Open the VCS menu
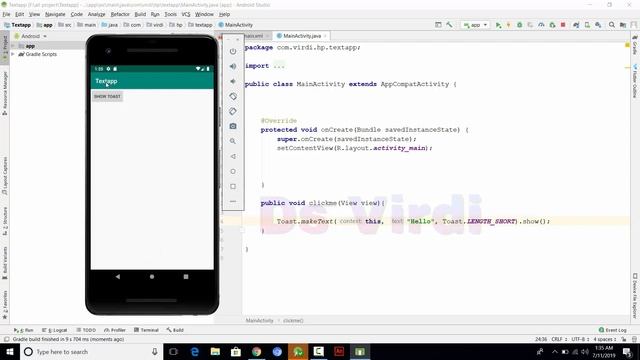 [x=186, y=14]
